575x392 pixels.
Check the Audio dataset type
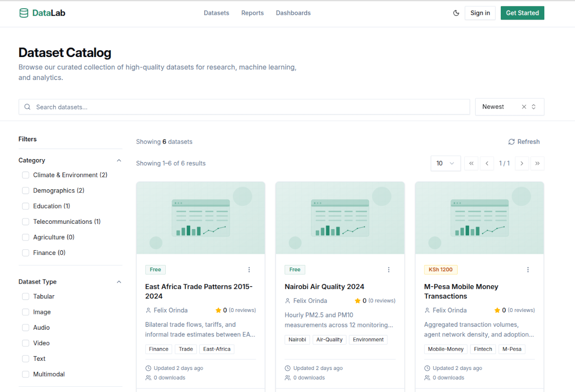point(26,328)
